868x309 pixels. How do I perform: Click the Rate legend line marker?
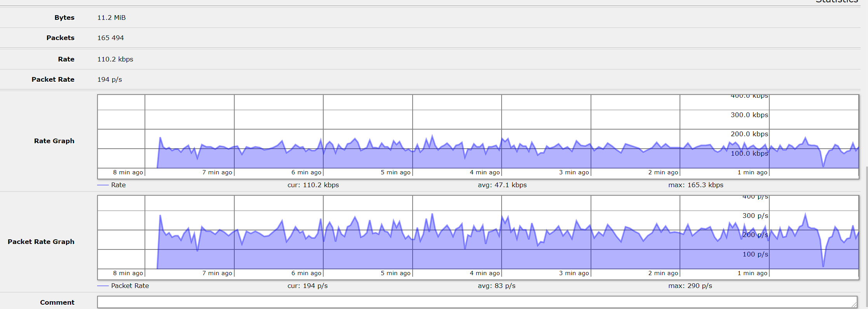(x=103, y=185)
